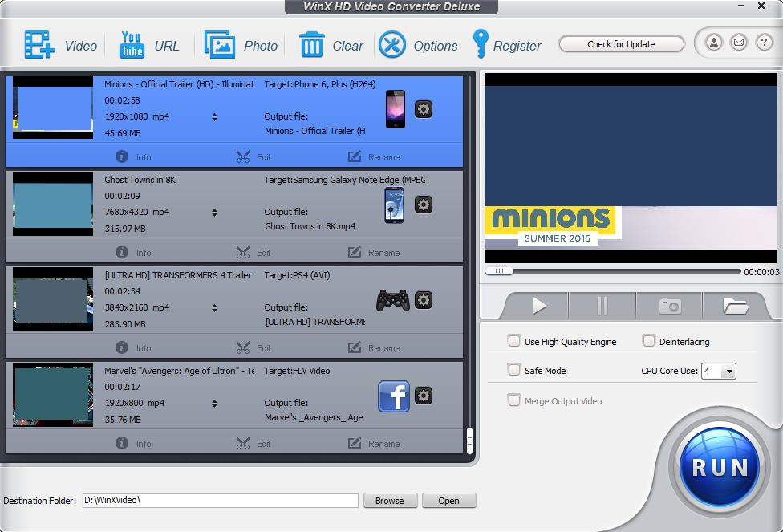Click the Check for Update button

[621, 44]
